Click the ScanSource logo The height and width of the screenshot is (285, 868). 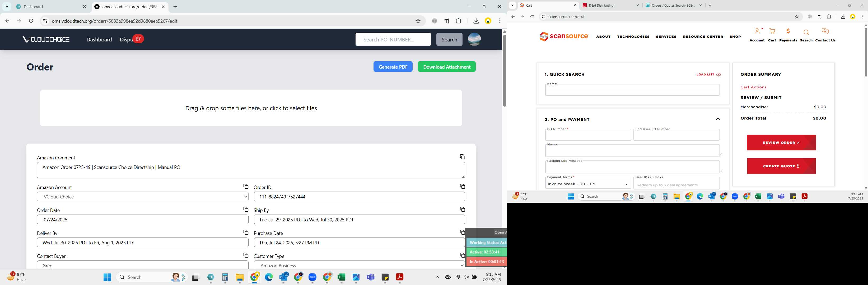tap(564, 36)
